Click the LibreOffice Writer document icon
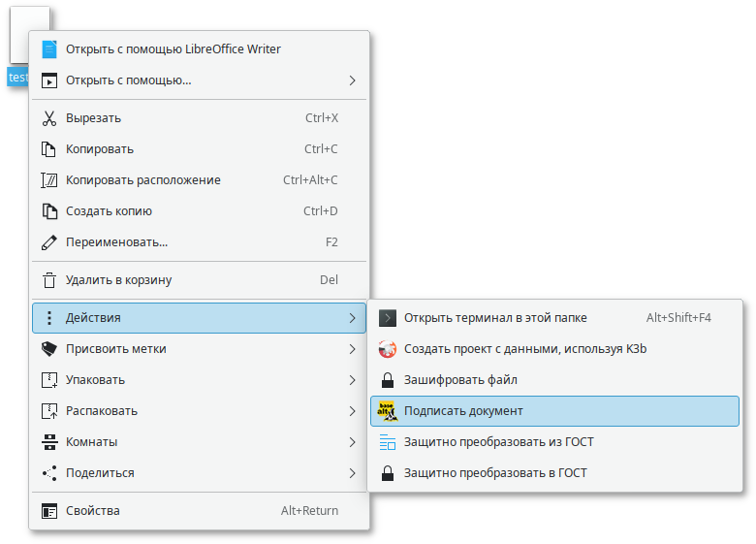Viewport: 756px width, 544px height. point(49,49)
